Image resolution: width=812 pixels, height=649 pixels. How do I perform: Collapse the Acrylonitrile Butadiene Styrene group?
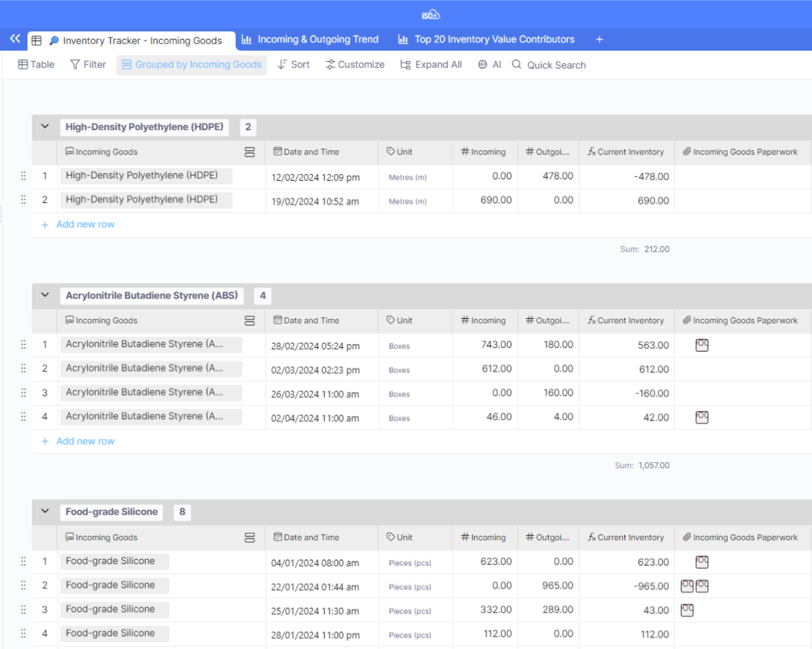[45, 295]
